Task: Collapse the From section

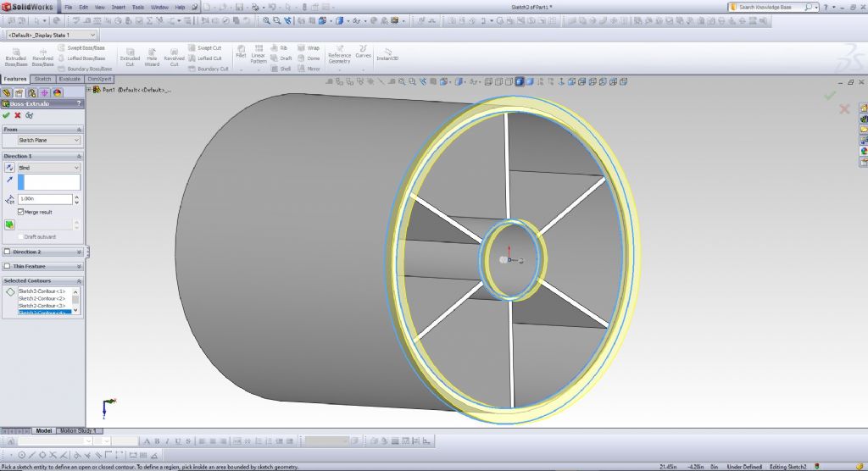Action: (x=79, y=130)
